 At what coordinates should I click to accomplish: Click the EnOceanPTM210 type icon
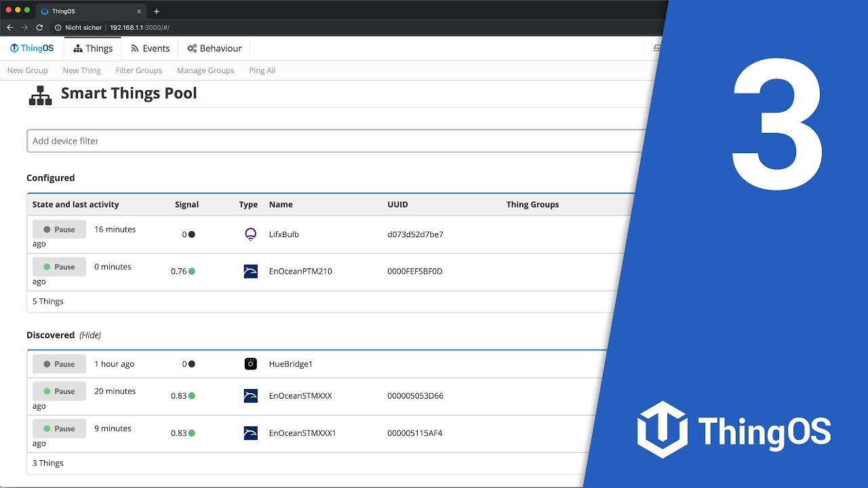click(250, 271)
